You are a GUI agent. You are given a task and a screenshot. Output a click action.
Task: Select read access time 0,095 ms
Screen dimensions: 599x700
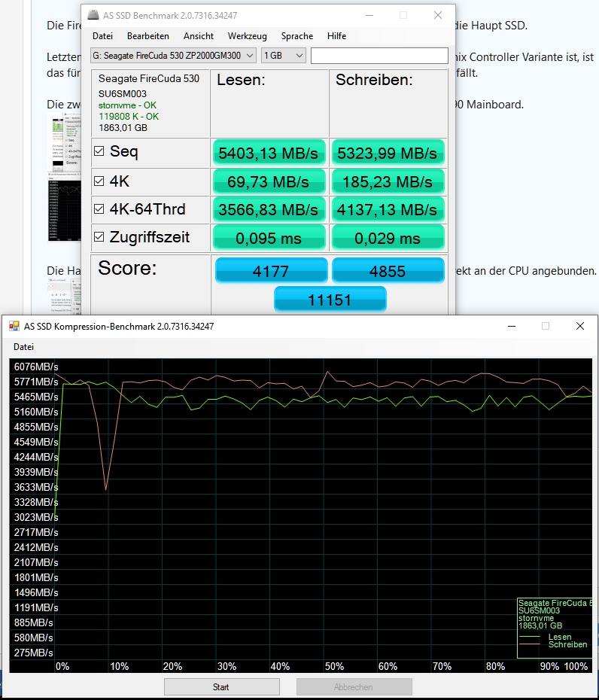[x=268, y=238]
